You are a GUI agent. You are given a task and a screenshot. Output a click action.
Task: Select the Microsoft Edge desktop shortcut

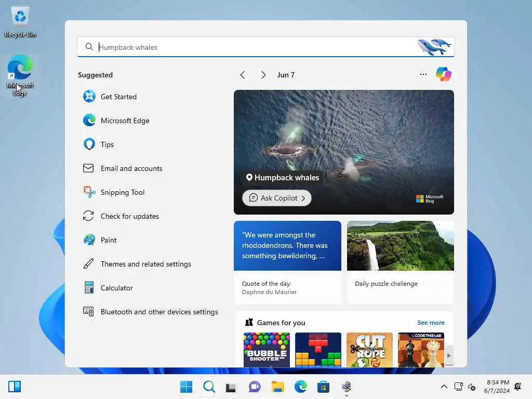20,75
